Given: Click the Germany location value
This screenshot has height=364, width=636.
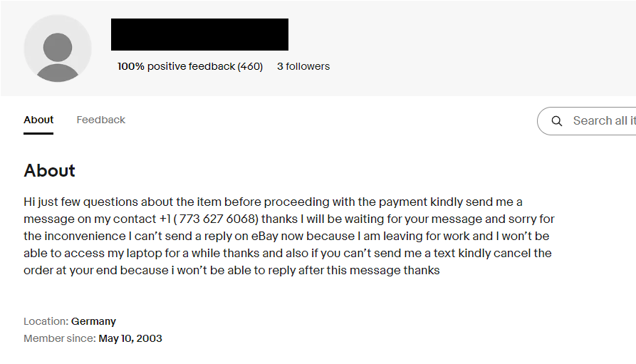Looking at the screenshot, I should (94, 321).
